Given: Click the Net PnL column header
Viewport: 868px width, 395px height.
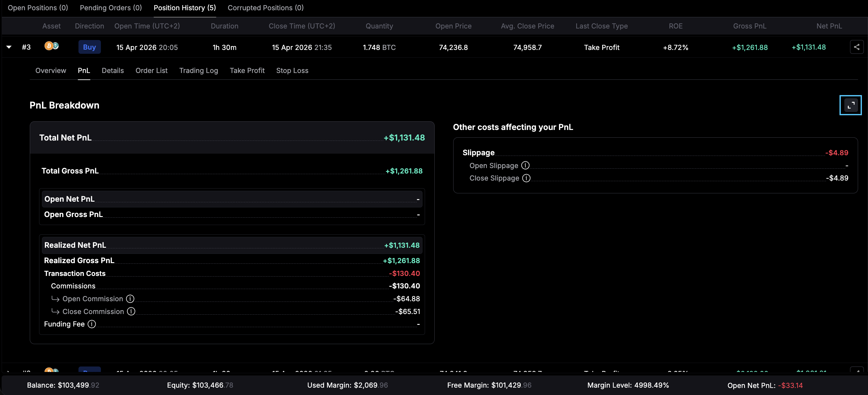Looking at the screenshot, I should click(829, 26).
